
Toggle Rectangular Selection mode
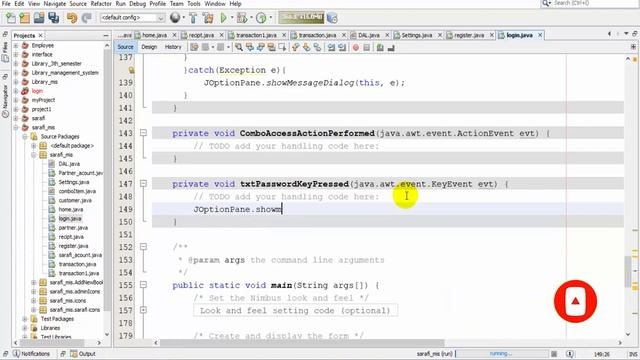coord(282,47)
